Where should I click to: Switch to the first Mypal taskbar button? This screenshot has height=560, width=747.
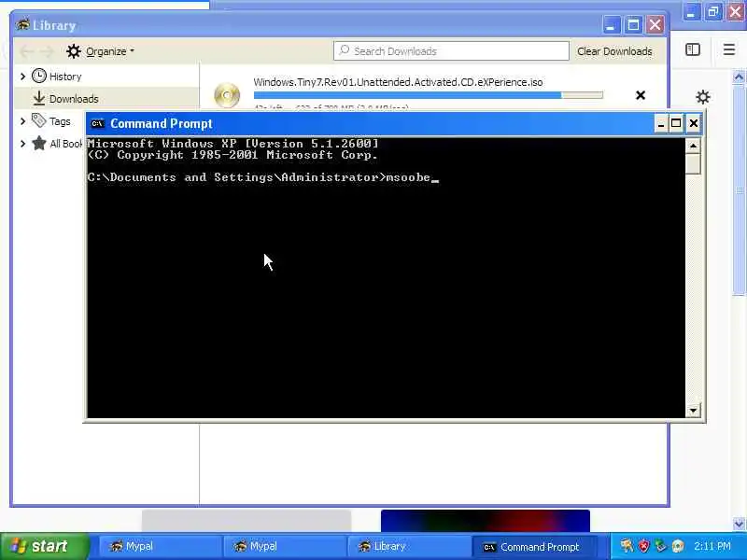click(x=159, y=546)
